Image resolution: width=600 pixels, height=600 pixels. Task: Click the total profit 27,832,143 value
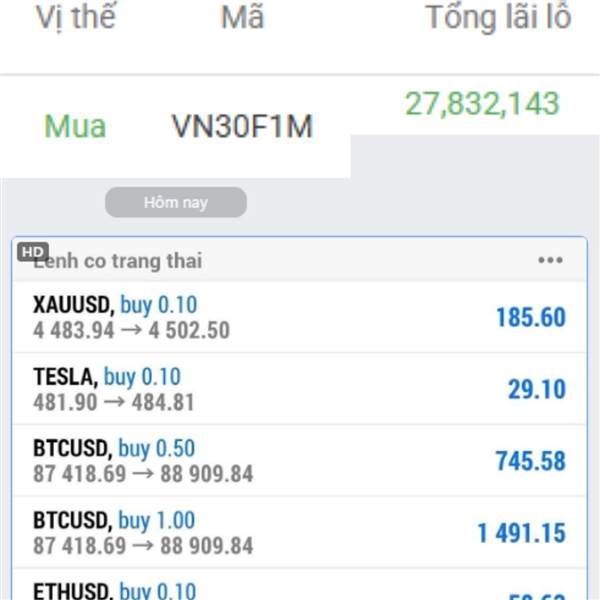482,103
